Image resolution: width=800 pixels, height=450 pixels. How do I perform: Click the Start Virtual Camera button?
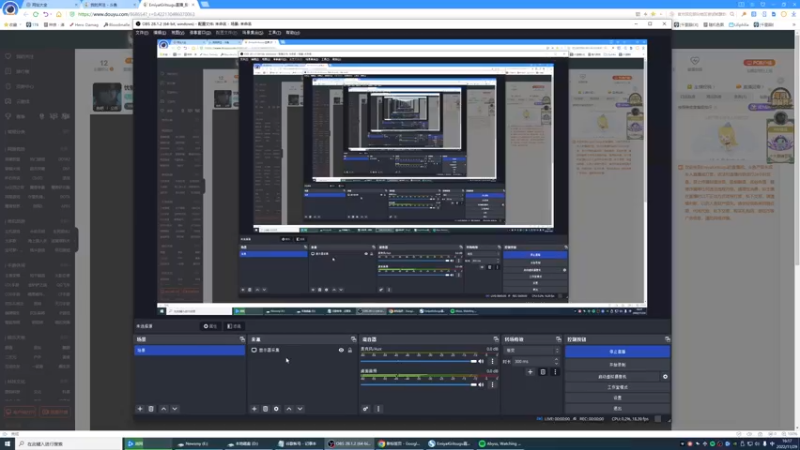point(612,377)
